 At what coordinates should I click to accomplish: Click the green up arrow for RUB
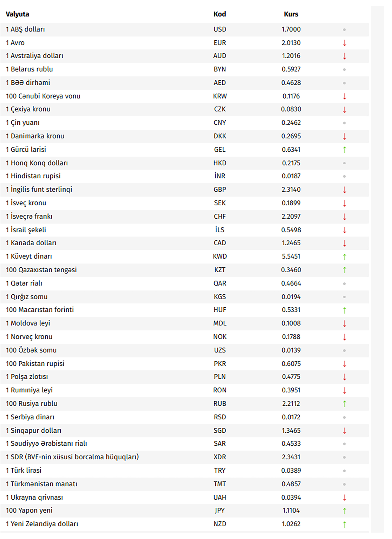coord(344,403)
